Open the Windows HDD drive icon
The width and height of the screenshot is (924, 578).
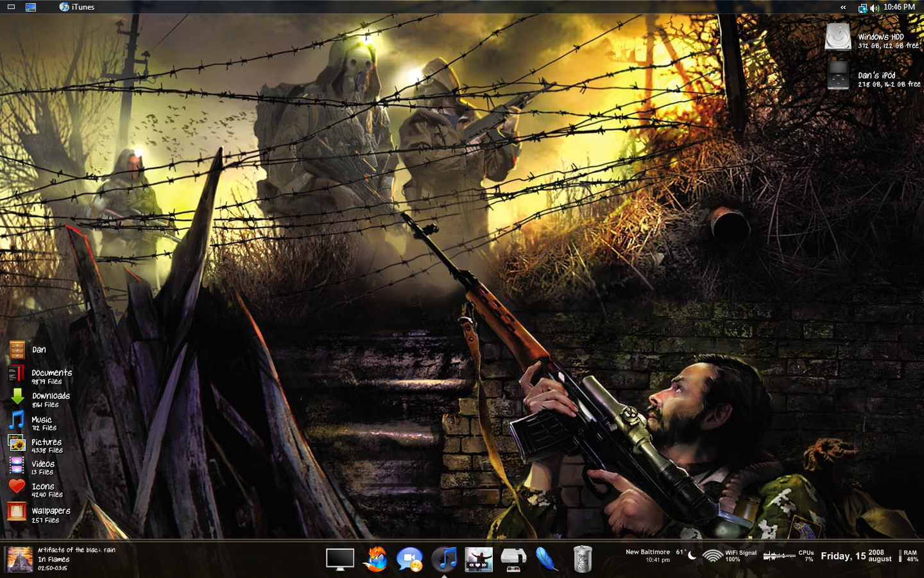pos(838,37)
